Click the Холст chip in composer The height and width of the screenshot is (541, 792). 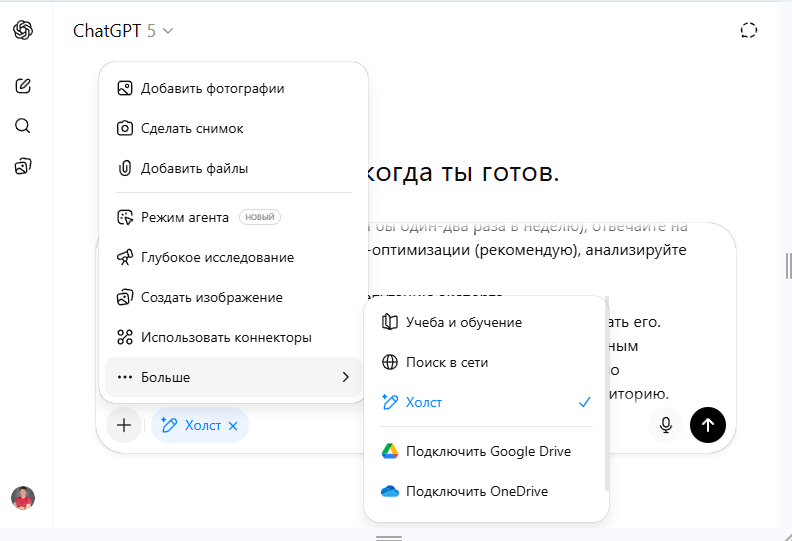click(200, 425)
